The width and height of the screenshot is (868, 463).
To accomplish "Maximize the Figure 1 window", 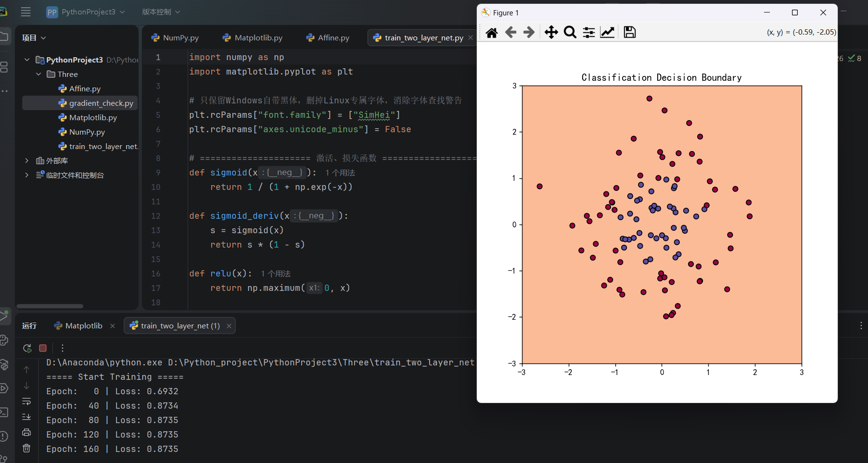I will click(x=795, y=13).
